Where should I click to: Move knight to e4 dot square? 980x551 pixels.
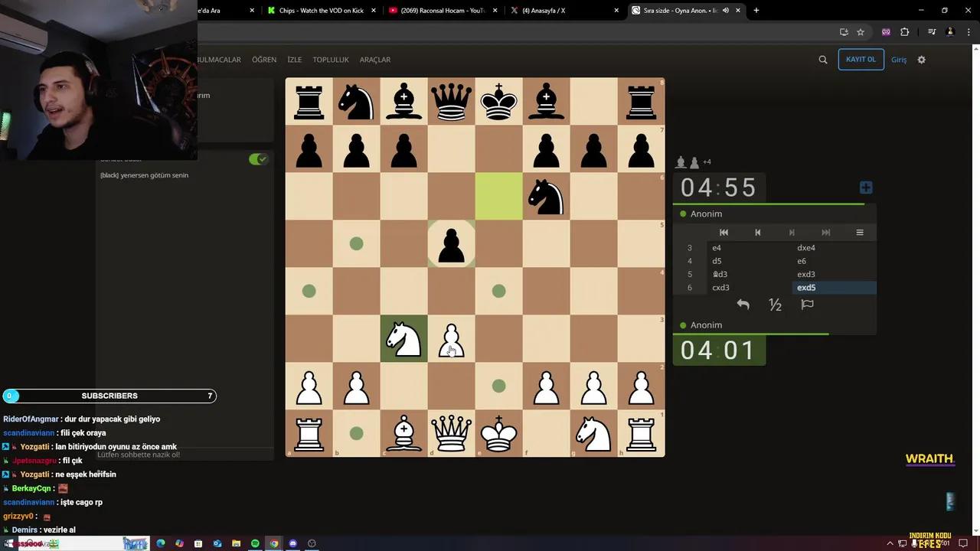point(498,291)
